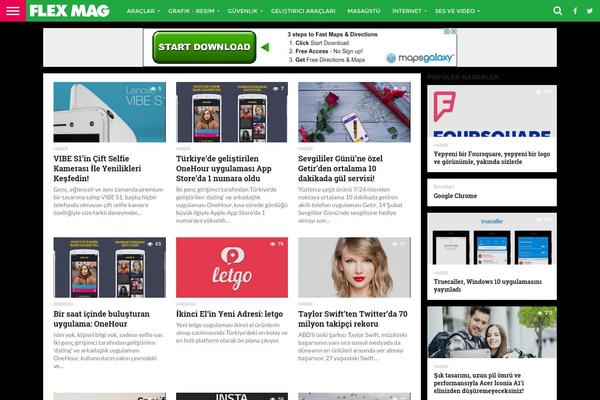Click view count eye on 'Bir saat içinde' card
The width and height of the screenshot is (600, 400).
(x=150, y=244)
